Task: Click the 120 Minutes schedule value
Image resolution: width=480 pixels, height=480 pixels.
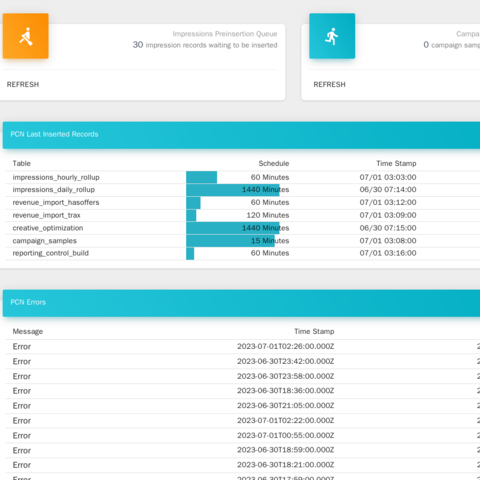Action: coord(268,215)
